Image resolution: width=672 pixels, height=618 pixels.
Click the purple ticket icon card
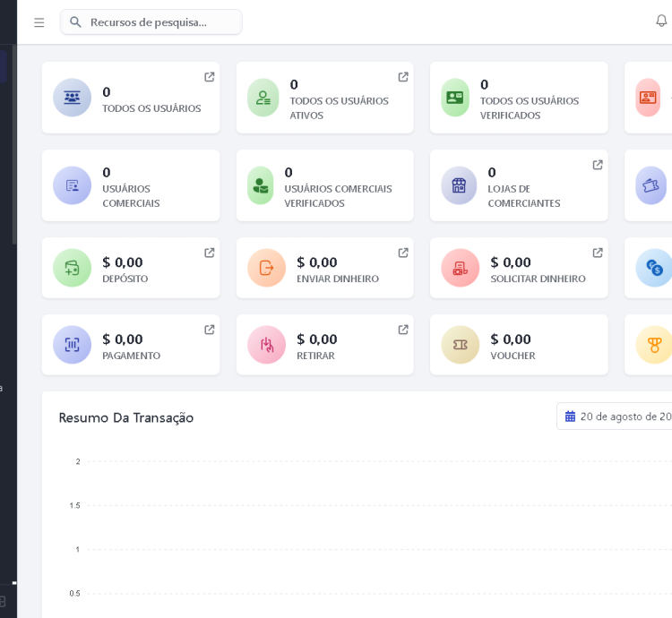[x=650, y=185]
